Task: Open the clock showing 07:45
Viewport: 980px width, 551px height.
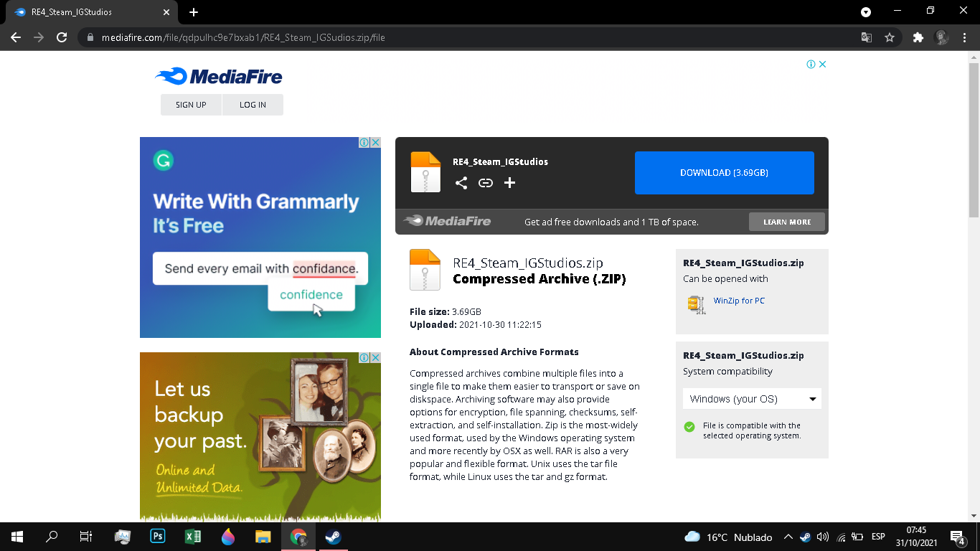Action: click(x=916, y=537)
